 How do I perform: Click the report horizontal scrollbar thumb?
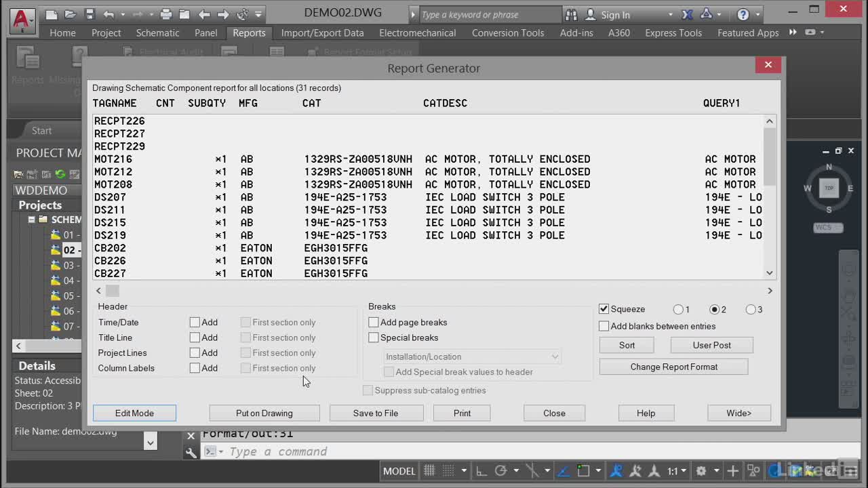[113, 291]
